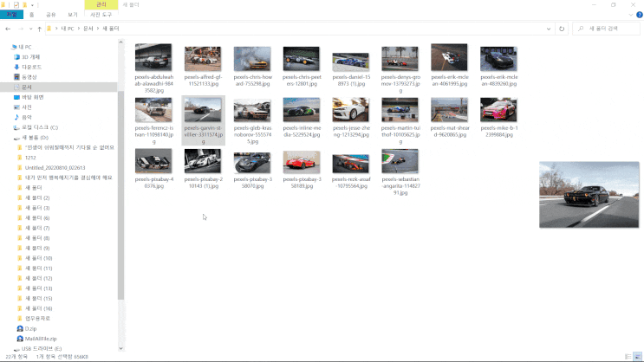This screenshot has width=644, height=362.
Task: Select pexels-pixabay-40376.jpg thumbnail
Action: point(153,161)
